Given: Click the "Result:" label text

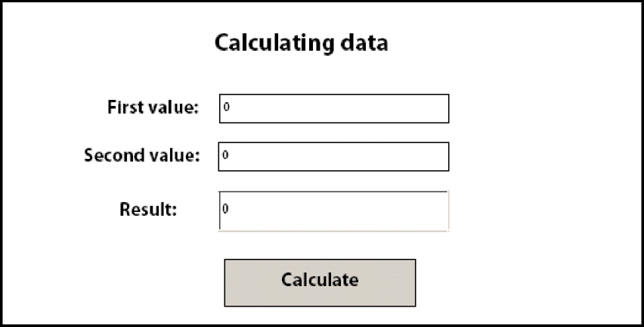Looking at the screenshot, I should point(148,209).
